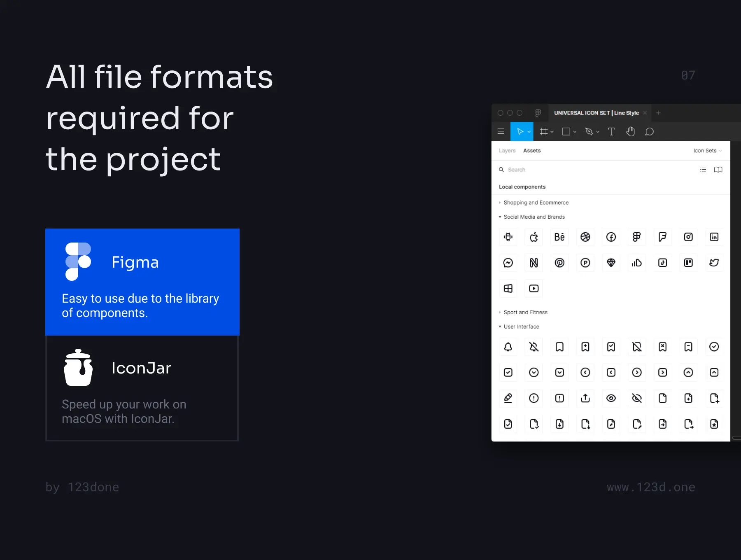
Task: Click the crossed-out eye icon component
Action: [637, 398]
